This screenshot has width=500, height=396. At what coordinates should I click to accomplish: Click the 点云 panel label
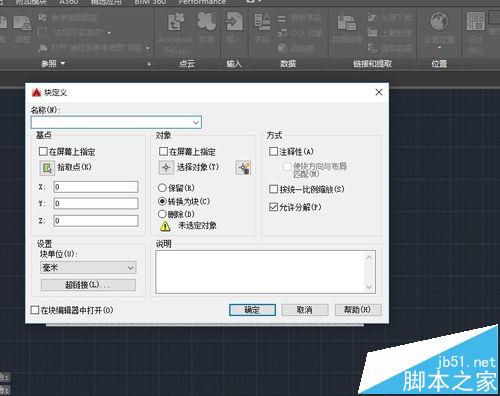pos(187,64)
